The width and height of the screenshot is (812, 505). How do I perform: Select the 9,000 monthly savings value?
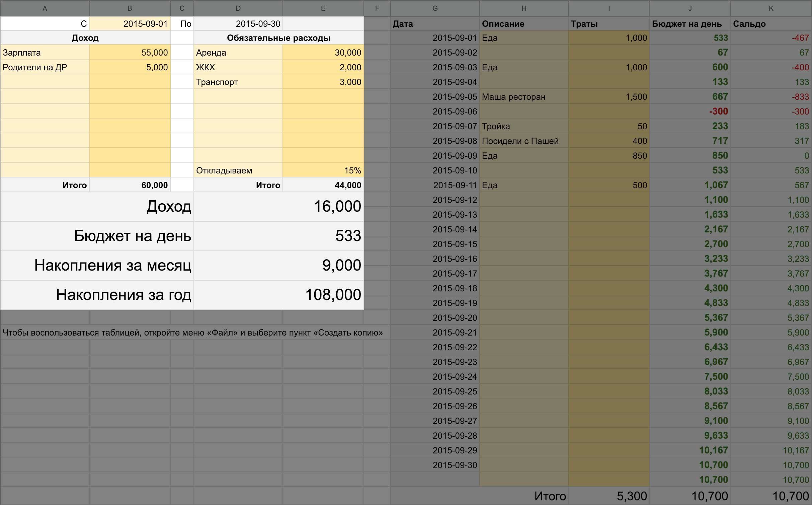(279, 266)
